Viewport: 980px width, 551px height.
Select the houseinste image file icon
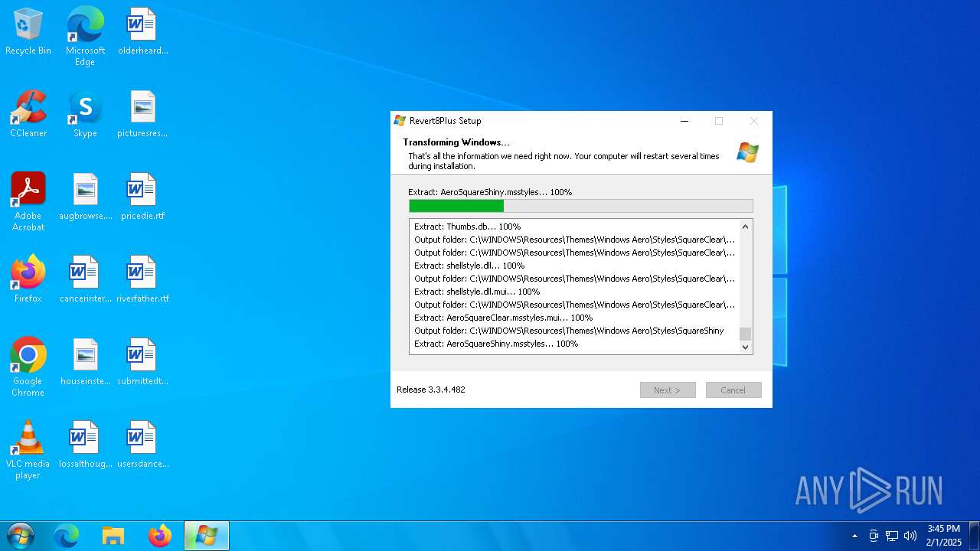[85, 363]
